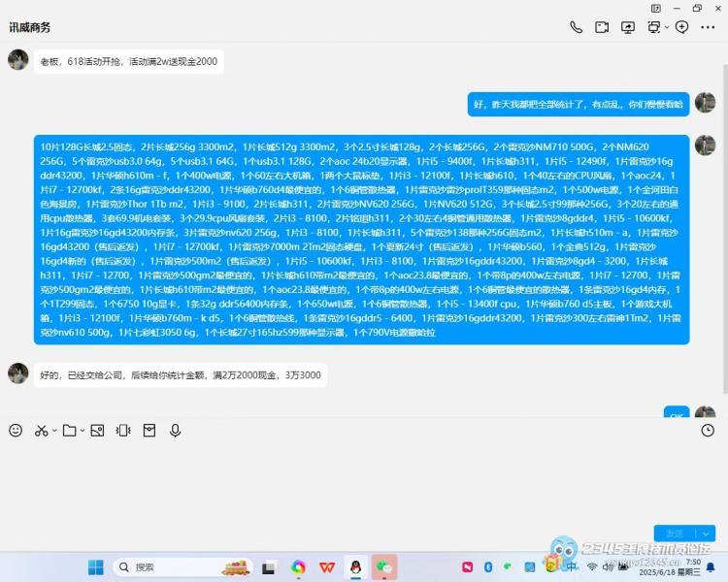This screenshot has width=728, height=582.
Task: Open the notification bell in the tray
Action: point(711,566)
